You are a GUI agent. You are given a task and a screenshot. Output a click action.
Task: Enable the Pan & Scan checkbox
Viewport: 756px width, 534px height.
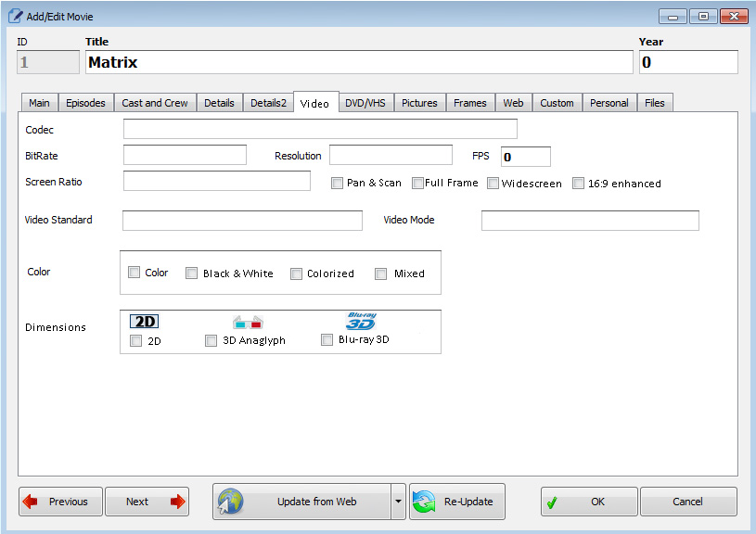pos(338,183)
